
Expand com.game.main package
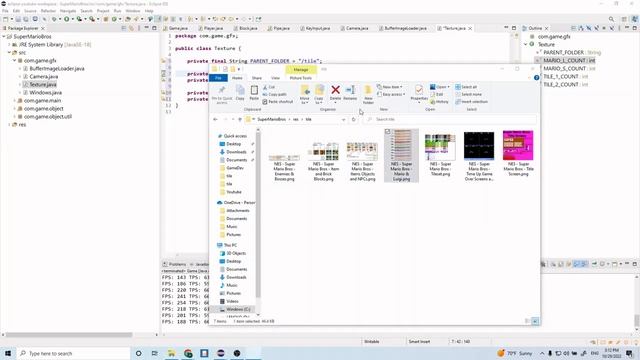coord(14,100)
